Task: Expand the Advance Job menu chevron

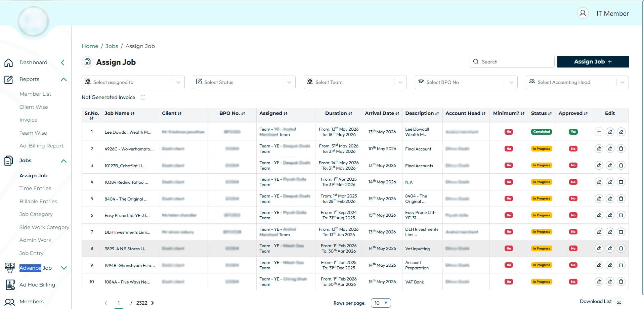Action: pyautogui.click(x=64, y=268)
